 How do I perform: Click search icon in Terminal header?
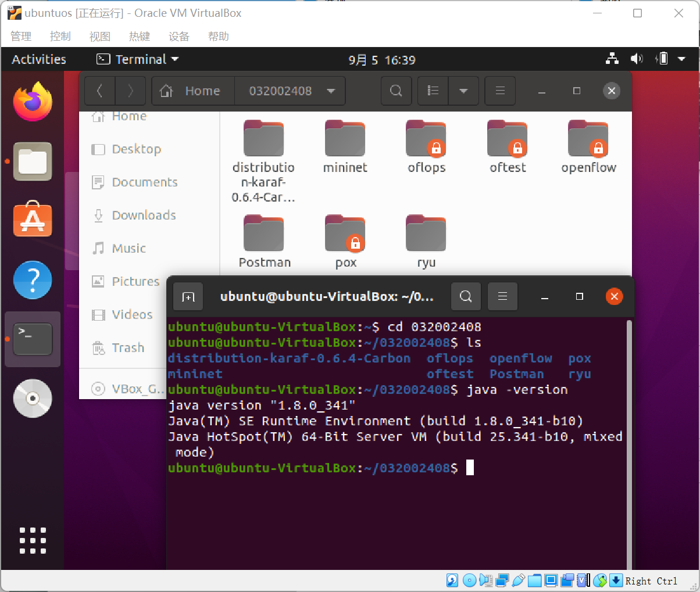point(466,296)
